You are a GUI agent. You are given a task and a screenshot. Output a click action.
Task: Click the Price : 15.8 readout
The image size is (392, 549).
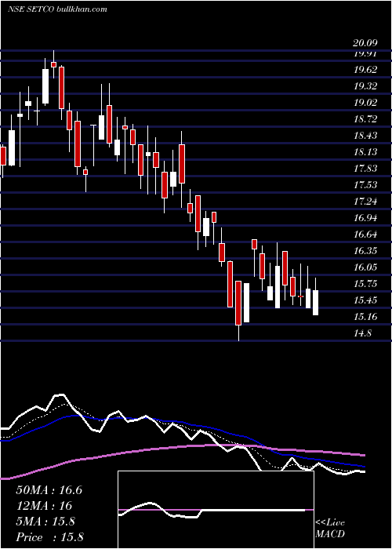click(49, 537)
